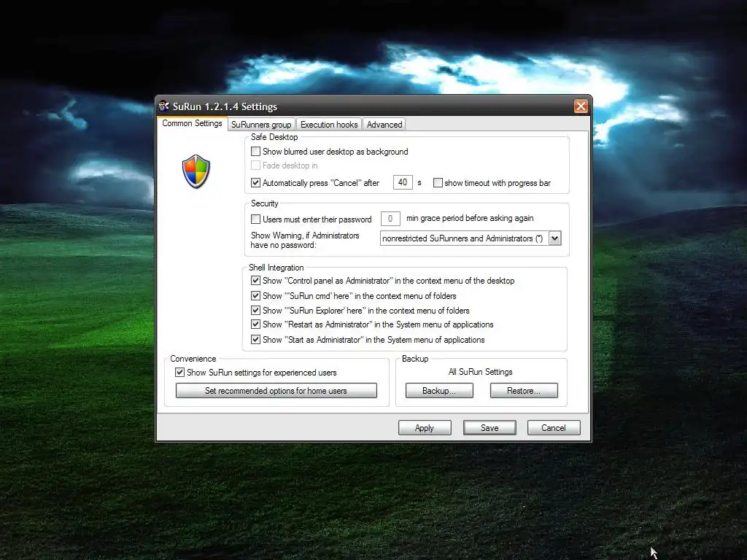Uncheck Show Control panel as Administrator option
This screenshot has height=560, width=747.
[256, 281]
